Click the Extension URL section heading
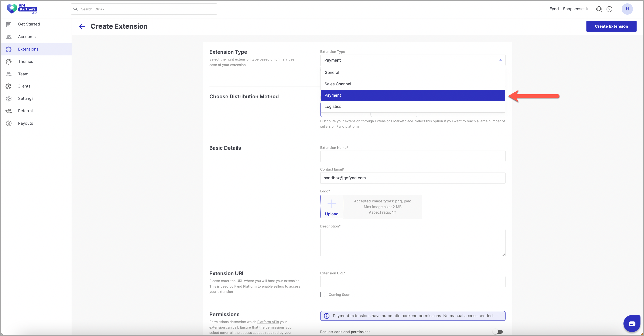This screenshot has height=336, width=644. [x=227, y=274]
